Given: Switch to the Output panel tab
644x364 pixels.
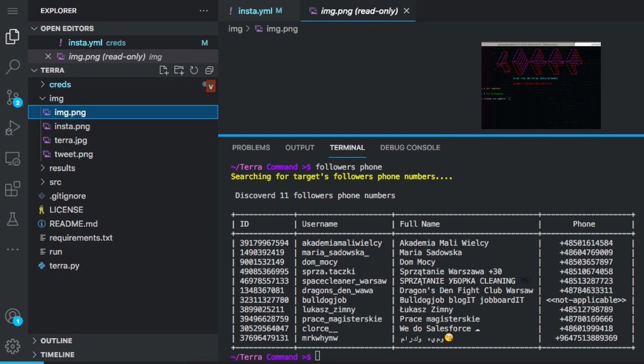Looking at the screenshot, I should coord(299,147).
